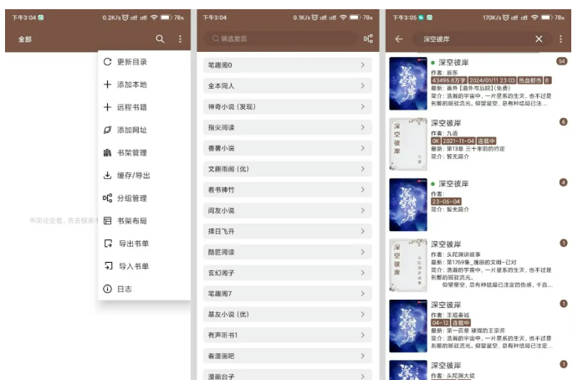Screen dimensions: 588x380
Task: Click the plus icon next to 远程书籍
Action: click(107, 107)
